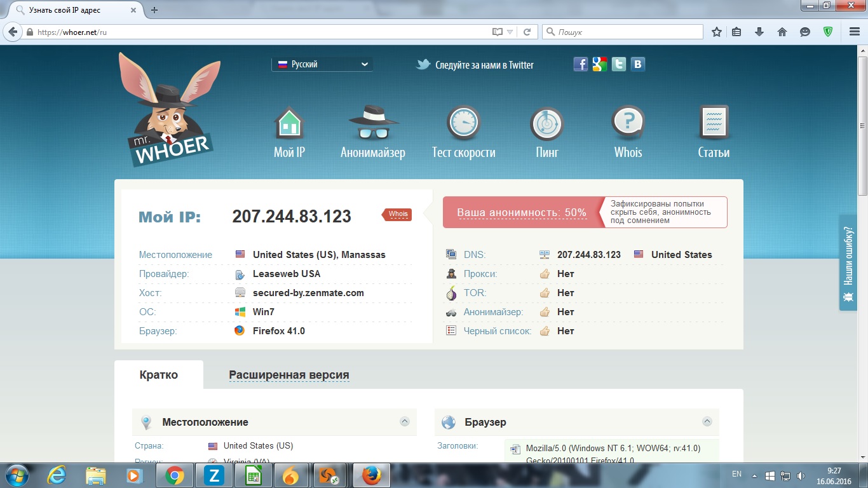Show hidden tray icons arrow
Image resolution: width=868 pixels, height=488 pixels.
click(754, 475)
